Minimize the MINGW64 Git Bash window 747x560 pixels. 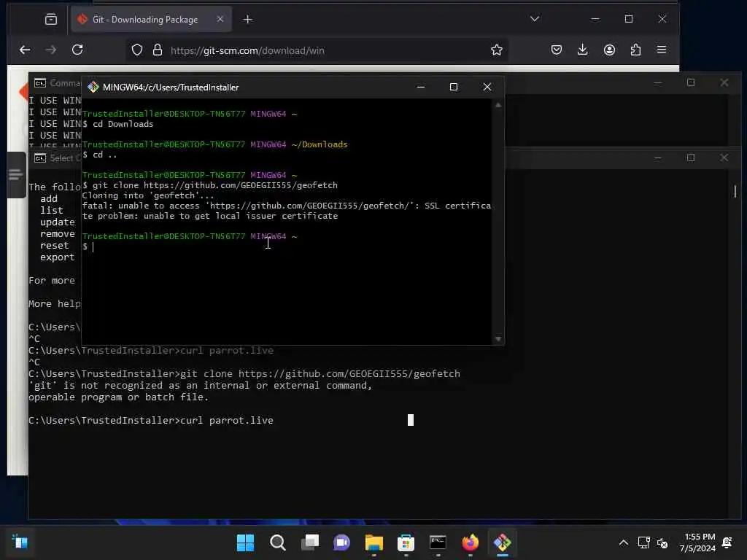421,87
